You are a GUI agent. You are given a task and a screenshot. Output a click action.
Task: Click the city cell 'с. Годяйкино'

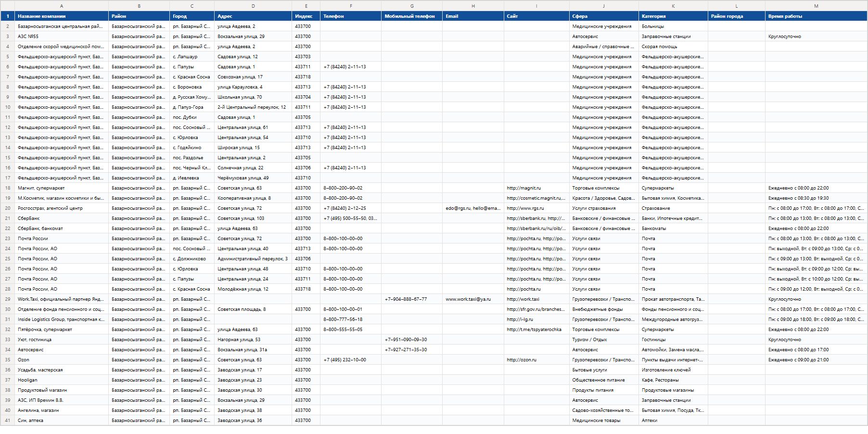[192, 148]
